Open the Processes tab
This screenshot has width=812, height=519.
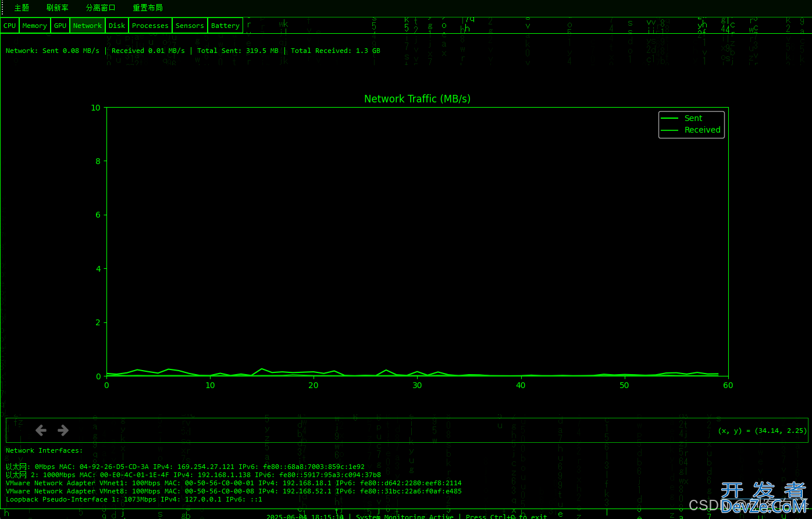(150, 26)
